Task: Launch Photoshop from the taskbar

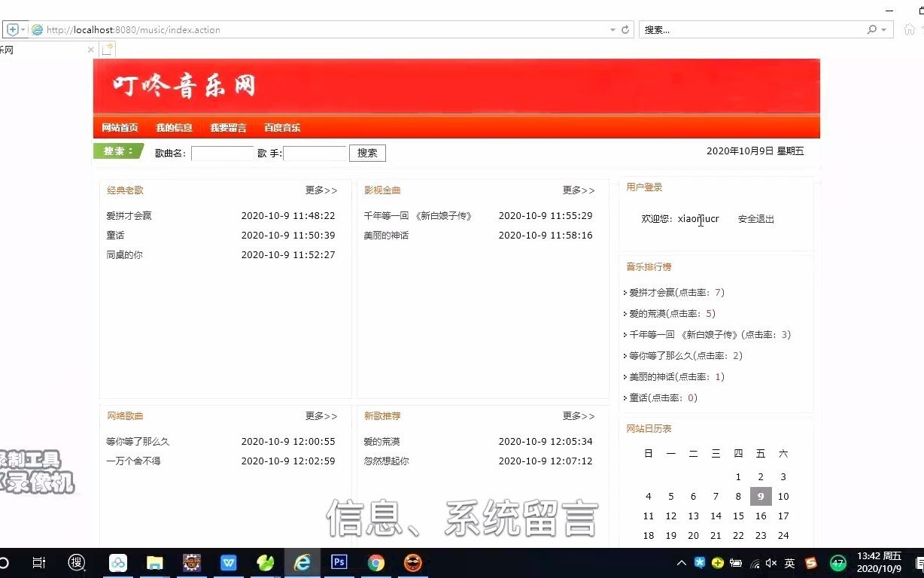Action: 339,562
